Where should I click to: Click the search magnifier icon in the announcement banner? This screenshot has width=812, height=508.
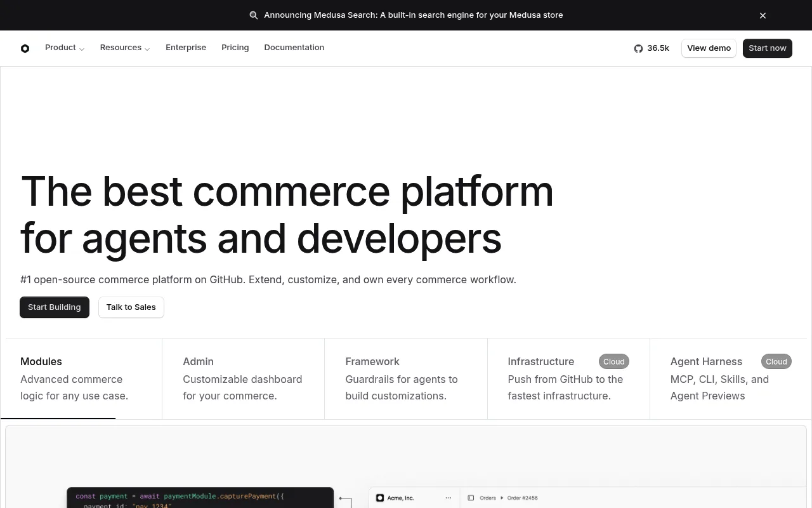point(254,15)
